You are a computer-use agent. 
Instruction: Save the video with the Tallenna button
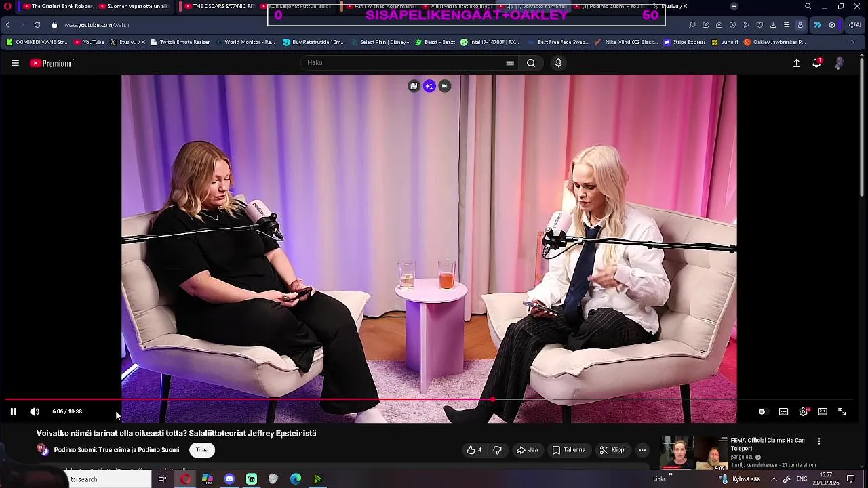(568, 450)
